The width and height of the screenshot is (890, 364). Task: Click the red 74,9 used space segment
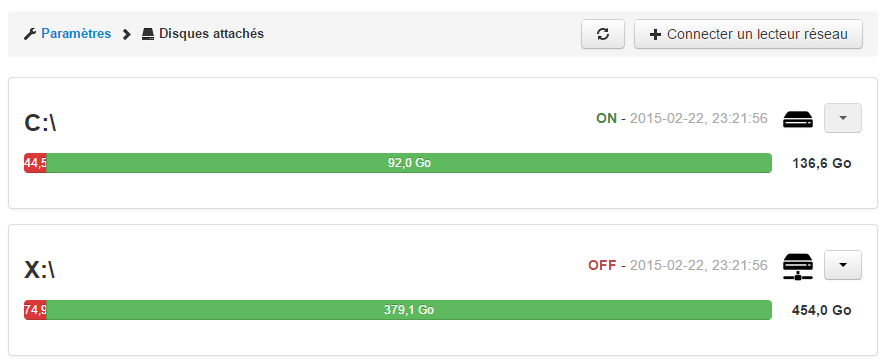tap(35, 310)
